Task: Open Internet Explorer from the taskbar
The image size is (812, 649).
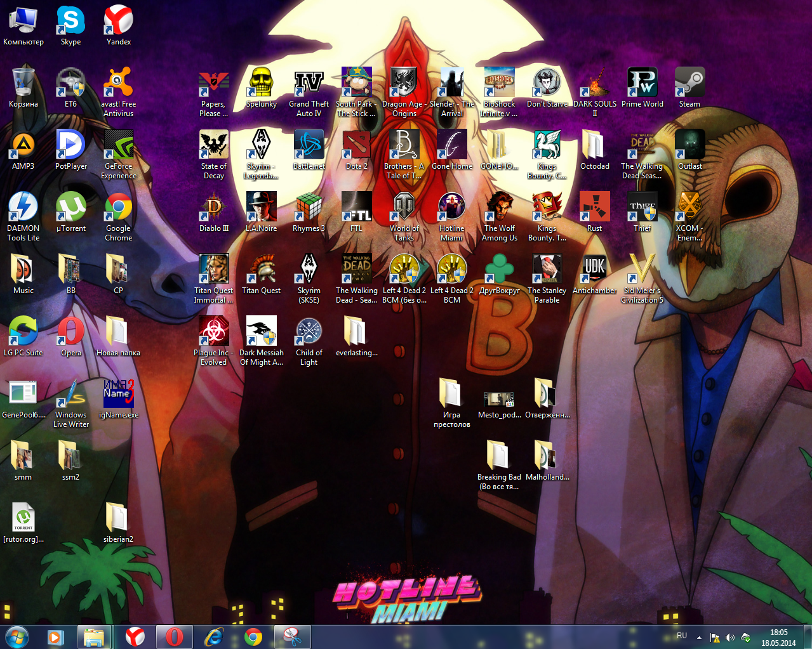Action: [x=214, y=637]
